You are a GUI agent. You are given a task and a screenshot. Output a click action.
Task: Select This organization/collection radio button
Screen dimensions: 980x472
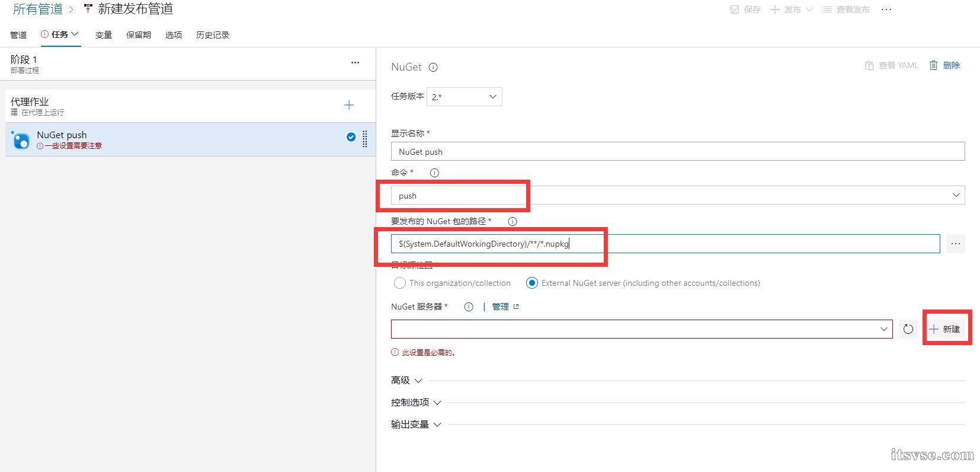point(400,283)
